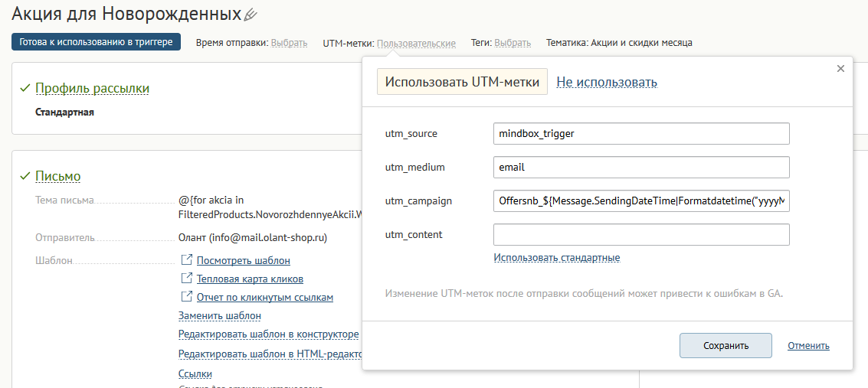Click 'Использовать стандартные' link

(x=557, y=258)
